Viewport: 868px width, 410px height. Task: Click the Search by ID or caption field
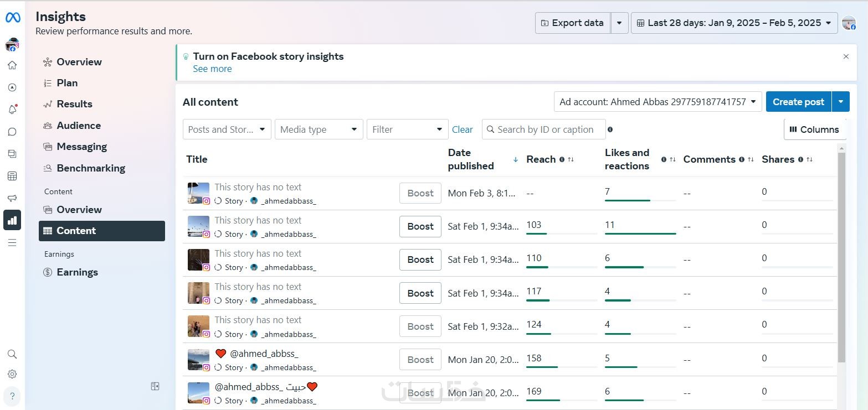pyautogui.click(x=545, y=129)
